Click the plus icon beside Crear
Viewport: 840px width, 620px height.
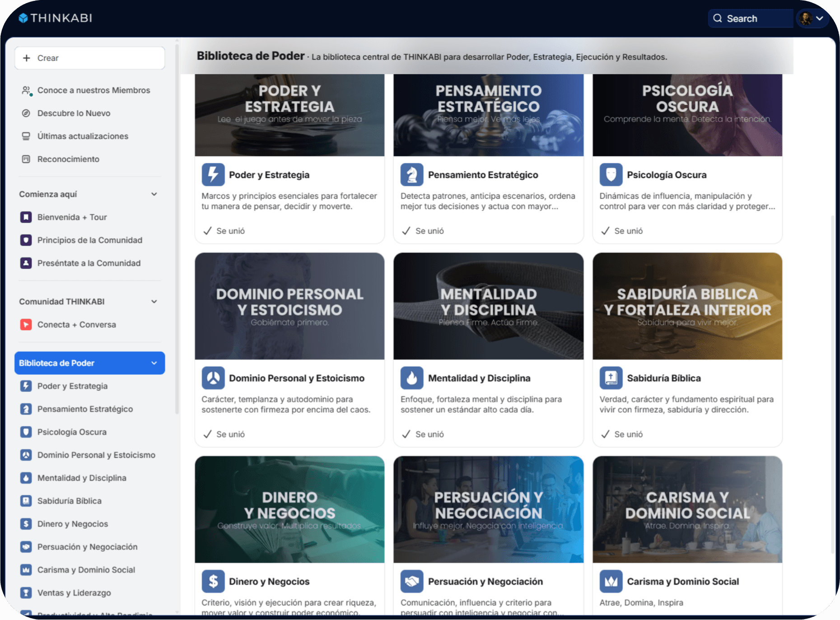(27, 58)
